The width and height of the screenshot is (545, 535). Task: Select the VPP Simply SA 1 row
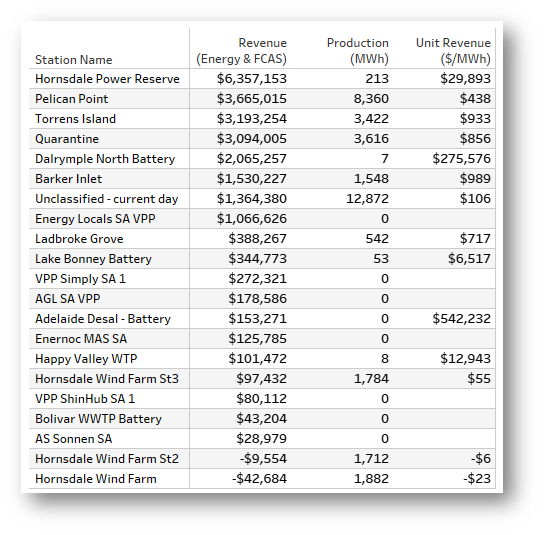click(262, 279)
